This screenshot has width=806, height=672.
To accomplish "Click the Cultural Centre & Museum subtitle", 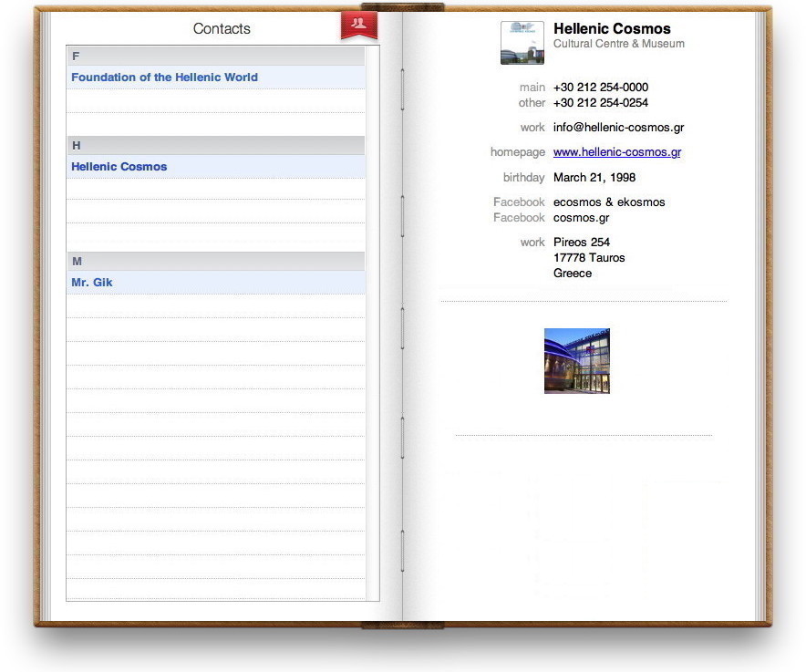I will click(x=619, y=44).
